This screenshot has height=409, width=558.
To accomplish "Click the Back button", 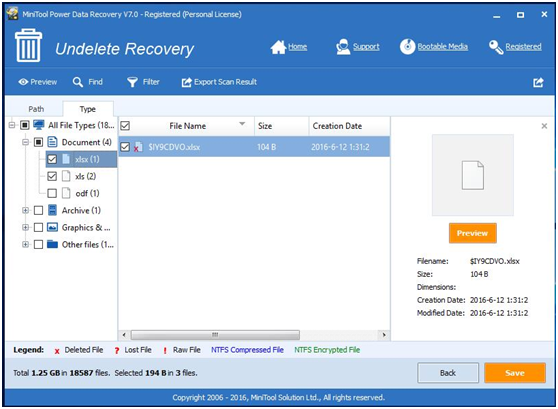I will (448, 373).
